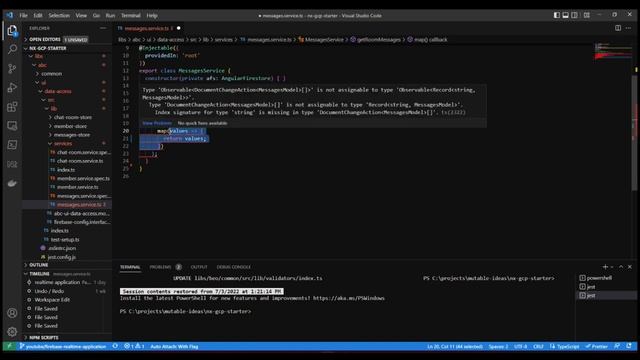The height and width of the screenshot is (360, 640).
Task: Switch to the OUTPUT panel tab
Action: pyautogui.click(x=199, y=267)
